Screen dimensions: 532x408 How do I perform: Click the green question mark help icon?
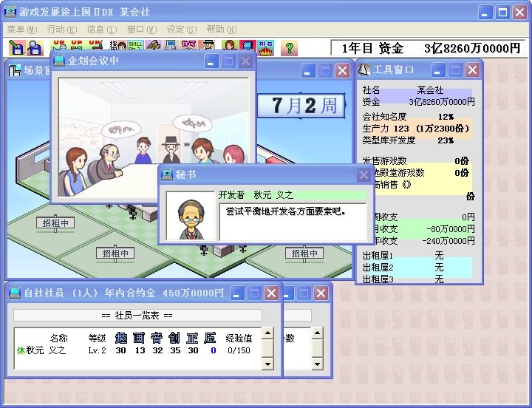click(289, 48)
